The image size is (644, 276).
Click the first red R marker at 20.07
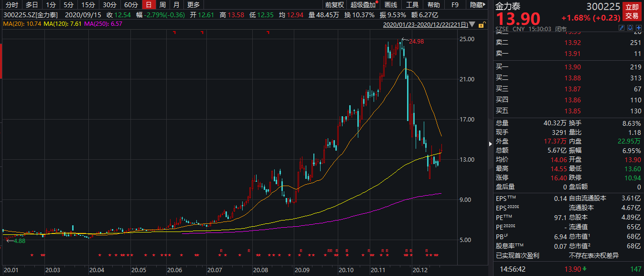click(221, 251)
